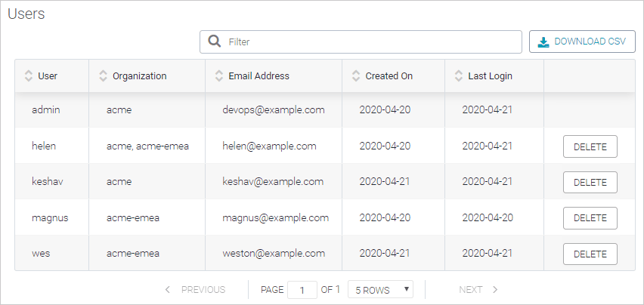Delete the user magnus
Image resolution: width=644 pixels, height=305 pixels.
tap(590, 218)
